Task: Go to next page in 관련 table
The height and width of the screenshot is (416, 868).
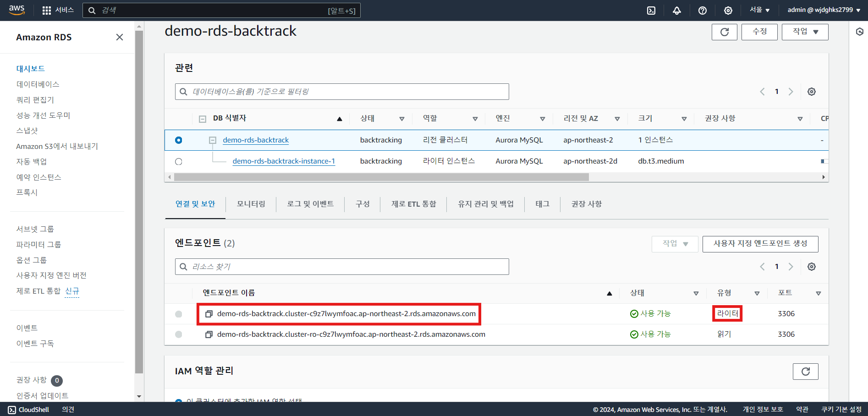Action: [x=791, y=92]
